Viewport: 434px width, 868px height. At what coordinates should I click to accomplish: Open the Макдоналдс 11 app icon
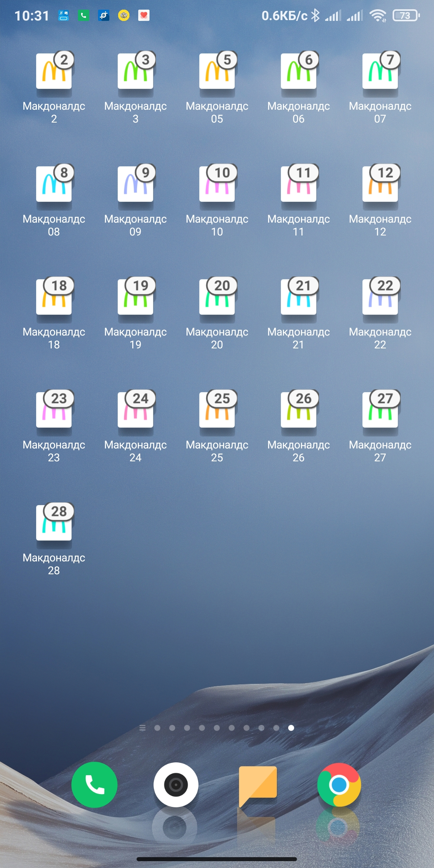click(x=299, y=184)
